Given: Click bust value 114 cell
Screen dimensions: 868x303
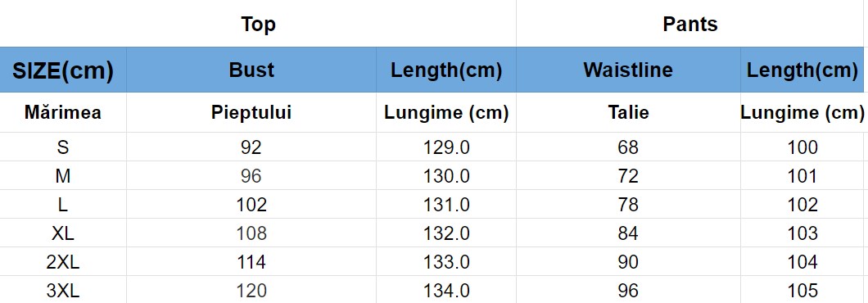Looking at the screenshot, I should (x=251, y=262).
